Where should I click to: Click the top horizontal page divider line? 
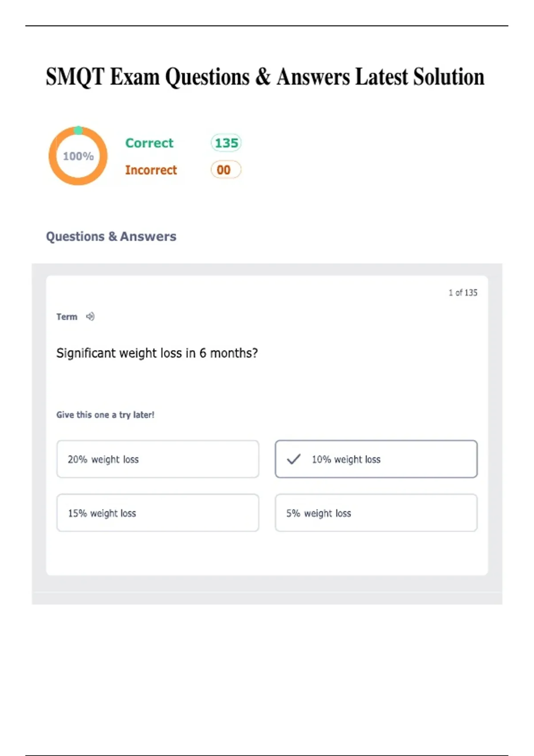[x=267, y=26]
